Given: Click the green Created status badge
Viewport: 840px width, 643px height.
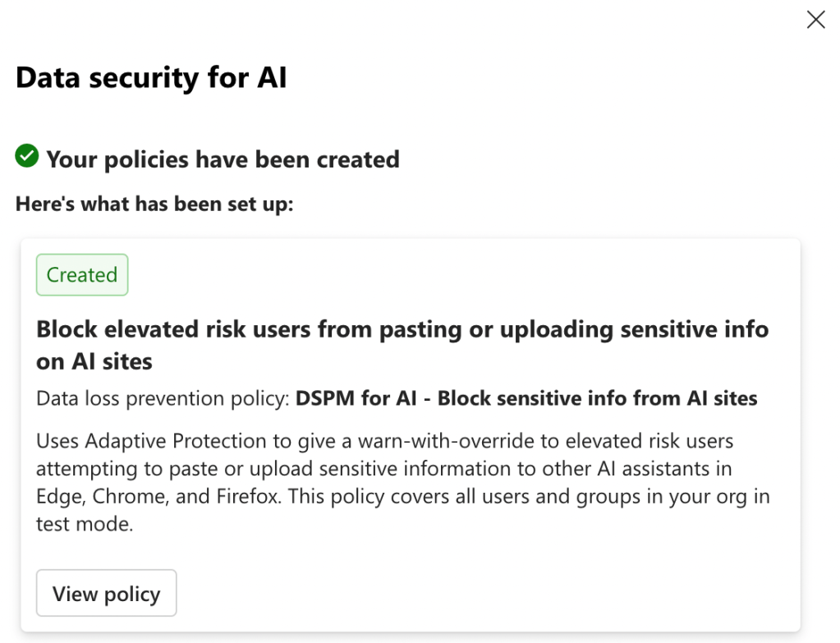Looking at the screenshot, I should coord(82,275).
